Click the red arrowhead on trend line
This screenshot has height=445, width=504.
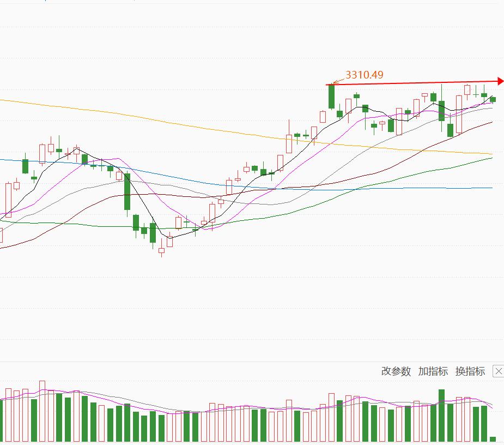[x=500, y=82]
